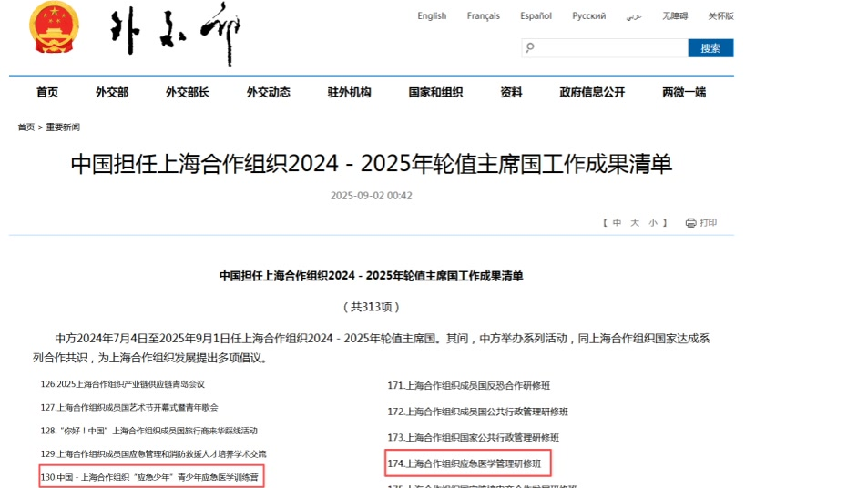Image resolution: width=868 pixels, height=488 pixels.
Task: Switch site language to English
Action: pyautogui.click(x=432, y=16)
